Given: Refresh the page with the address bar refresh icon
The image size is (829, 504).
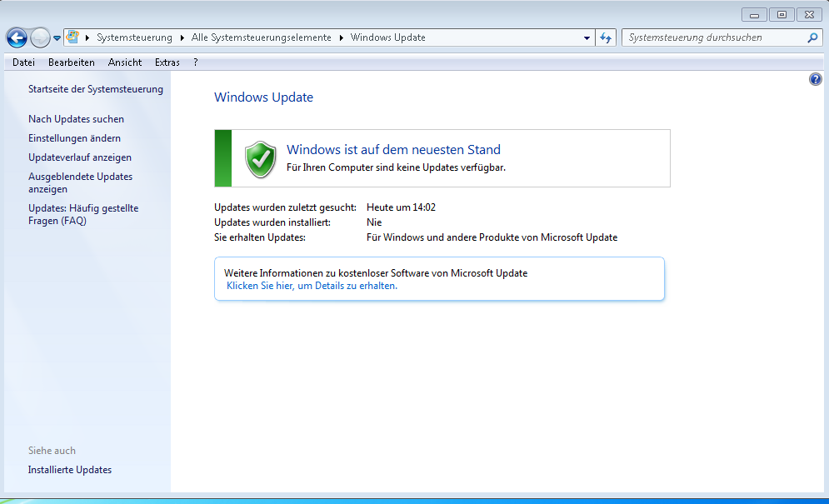Looking at the screenshot, I should 606,37.
